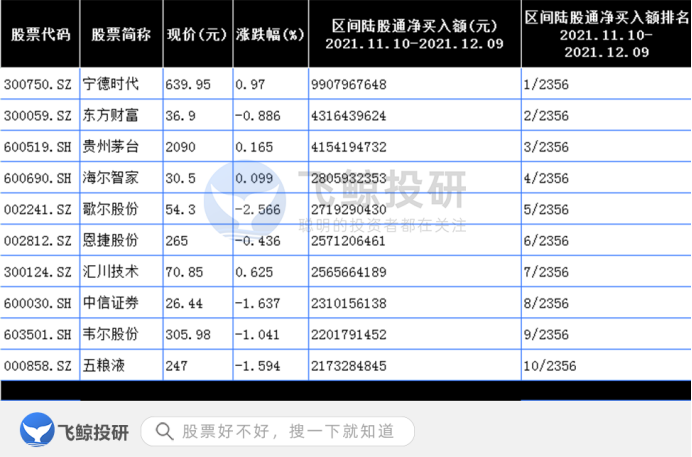Viewport: 692px width, 457px height.
Task: Click the 股票代码 column header
Action: 41,35
